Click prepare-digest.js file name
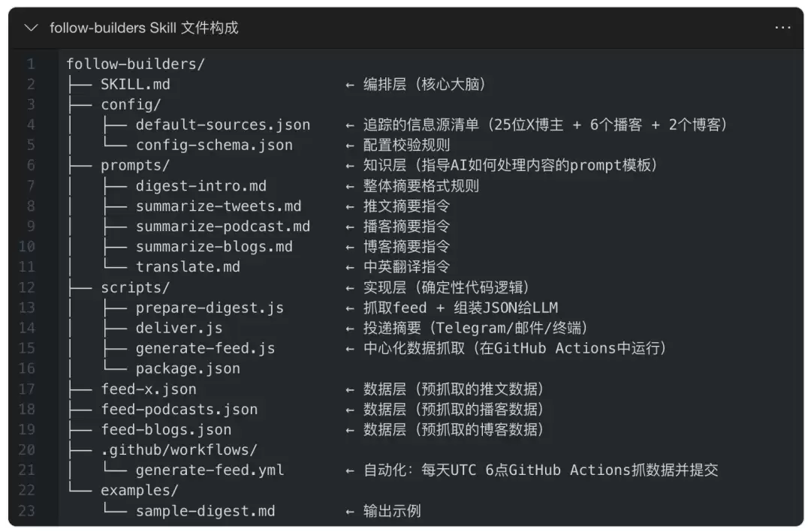This screenshot has width=811, height=532. coord(210,308)
